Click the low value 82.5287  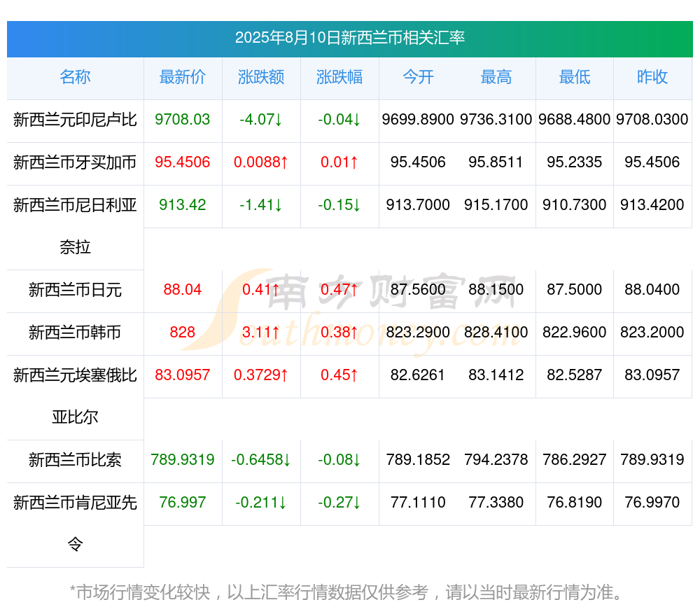click(575, 375)
